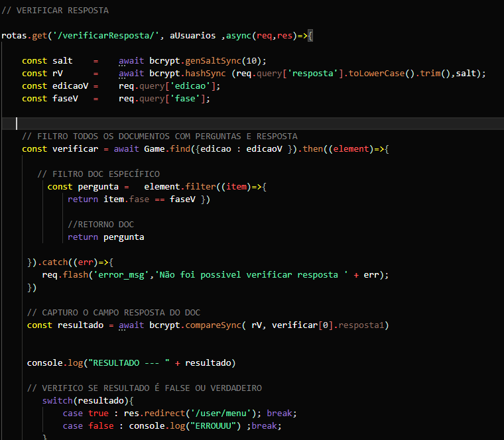504x440 pixels.
Task: Click the 'FILTRO TODOS OS DOCUMENTOS' comment
Action: coord(160,137)
